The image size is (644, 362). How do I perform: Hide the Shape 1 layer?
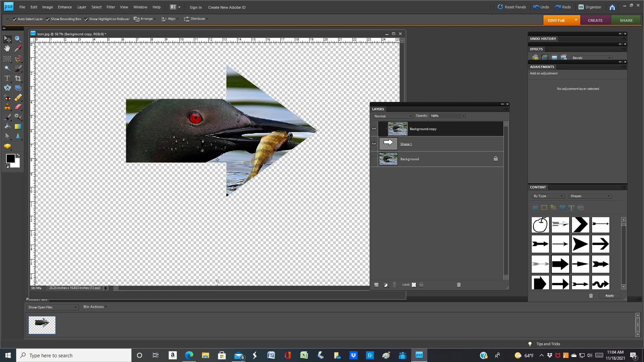[x=374, y=144]
